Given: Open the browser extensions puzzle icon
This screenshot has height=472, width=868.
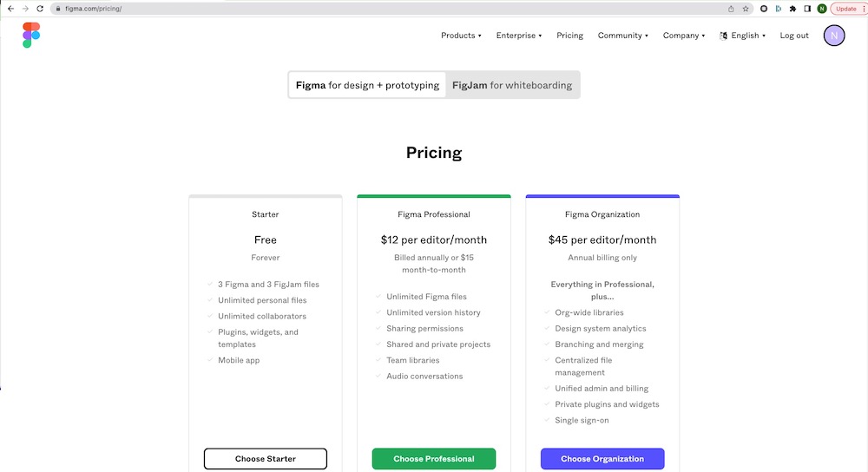Looking at the screenshot, I should click(792, 9).
